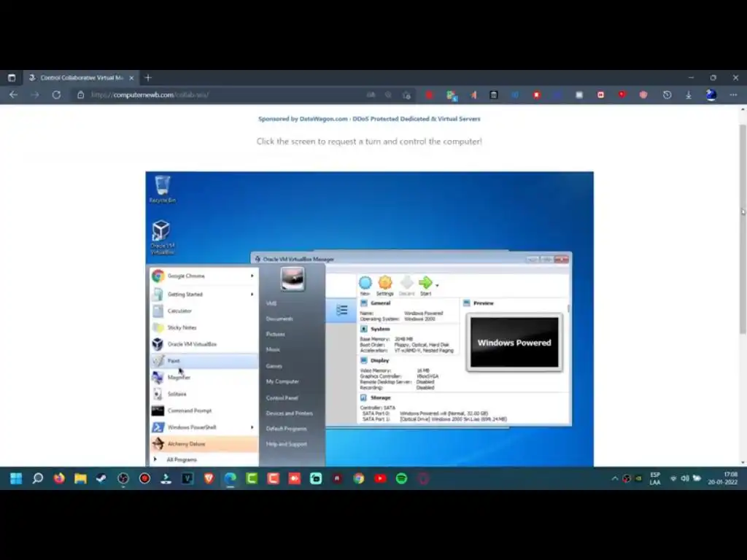Open Default Programs from start menu
Screen dimensions: 747x560
coord(286,429)
